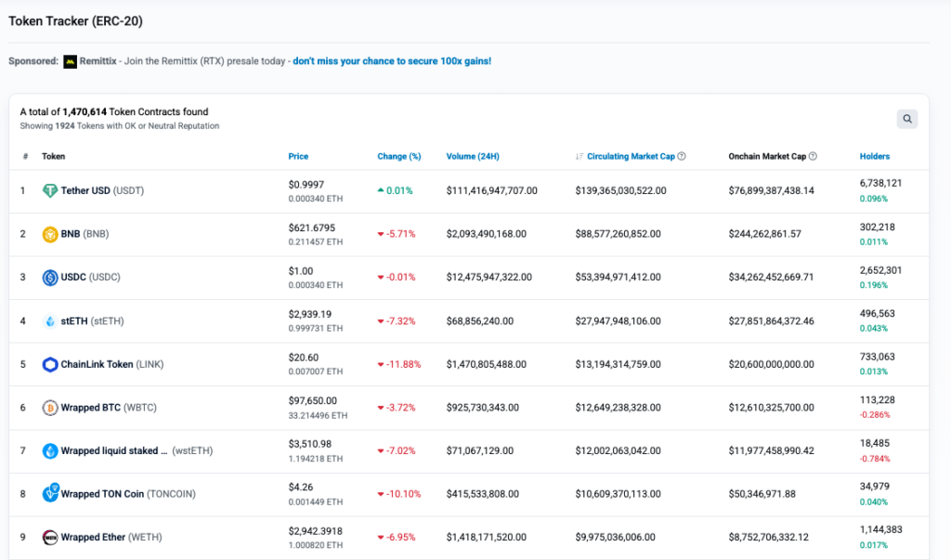Open Tether USD (USDT) token page
Image resolution: width=951 pixels, height=560 pixels.
tap(102, 190)
